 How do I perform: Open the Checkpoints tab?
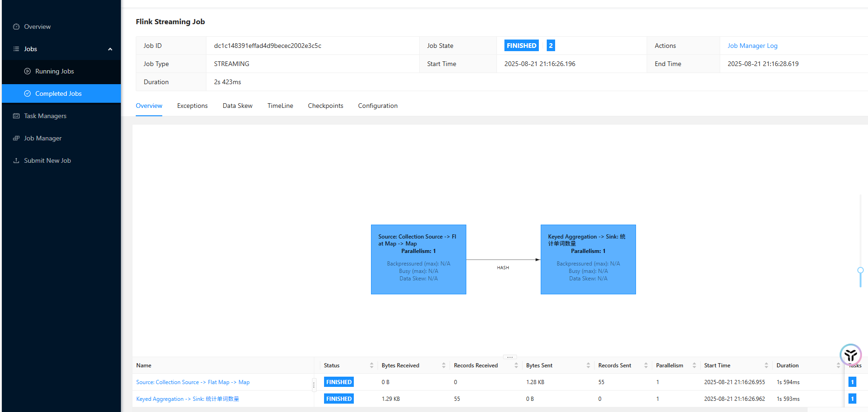tap(325, 106)
